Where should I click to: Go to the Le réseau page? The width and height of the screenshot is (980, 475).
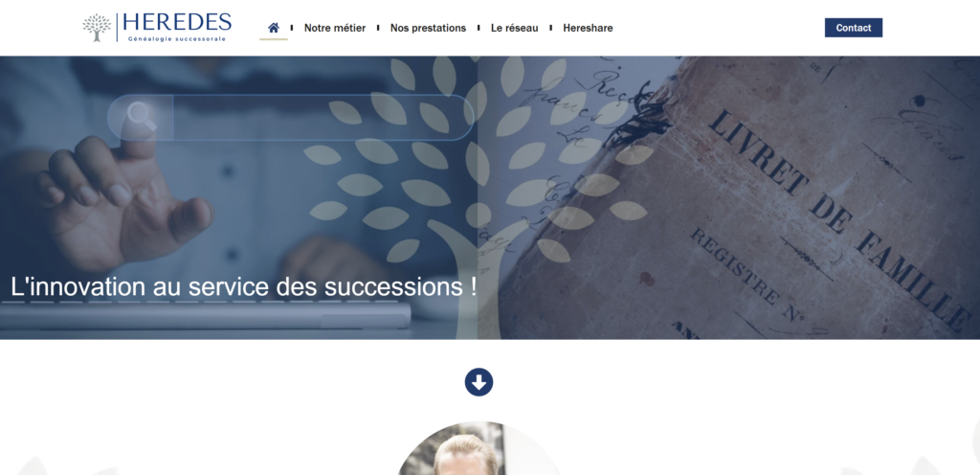(x=514, y=28)
